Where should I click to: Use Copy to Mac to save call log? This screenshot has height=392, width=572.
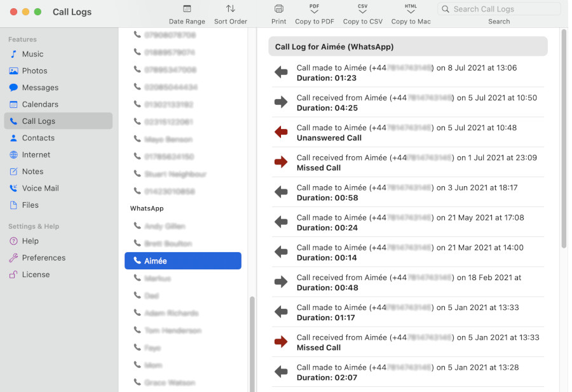[x=409, y=14]
